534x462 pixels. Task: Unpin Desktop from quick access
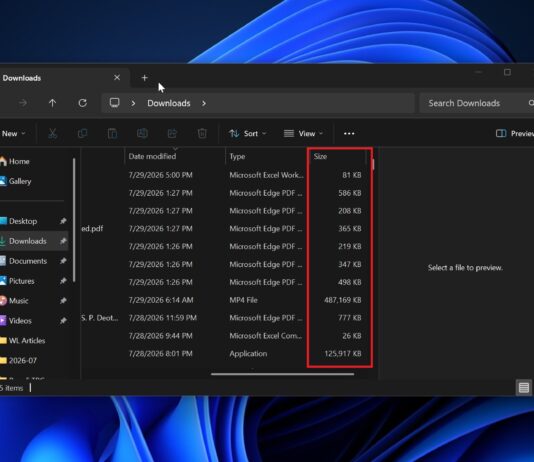63,221
